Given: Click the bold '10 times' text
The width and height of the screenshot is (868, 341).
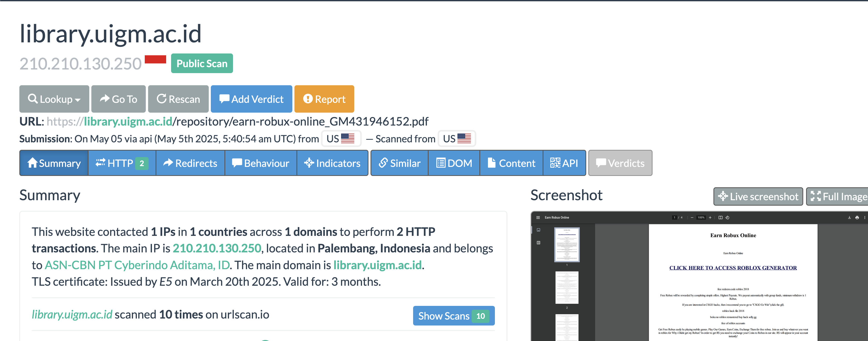Looking at the screenshot, I should click(x=181, y=314).
